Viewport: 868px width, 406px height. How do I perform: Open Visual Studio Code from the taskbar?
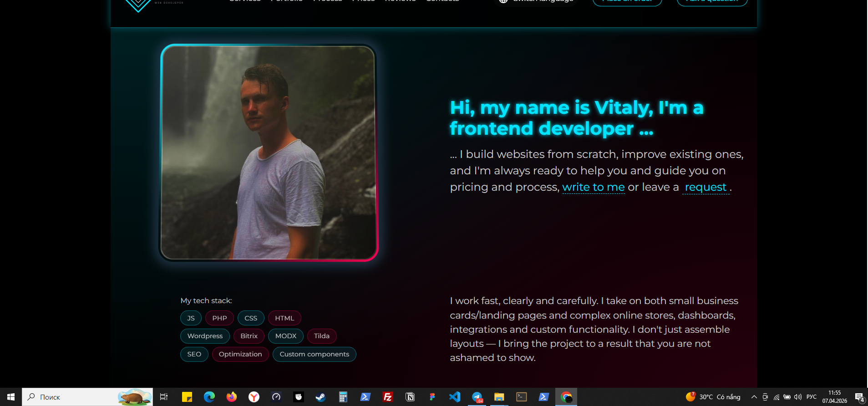455,397
